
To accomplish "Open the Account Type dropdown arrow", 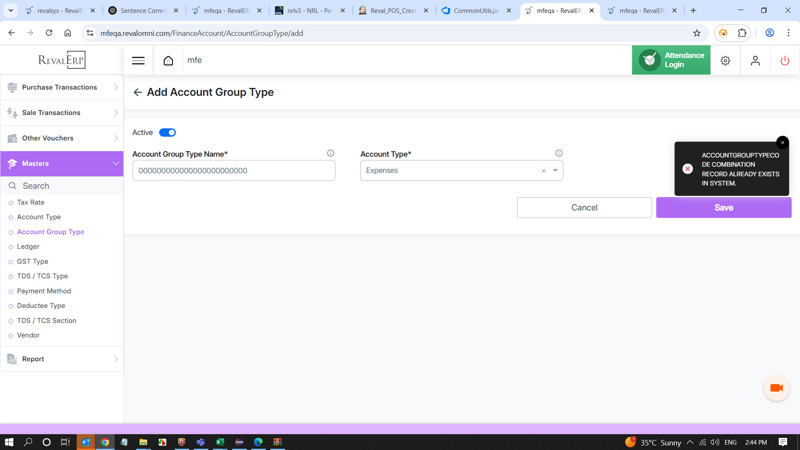I will click(x=556, y=171).
